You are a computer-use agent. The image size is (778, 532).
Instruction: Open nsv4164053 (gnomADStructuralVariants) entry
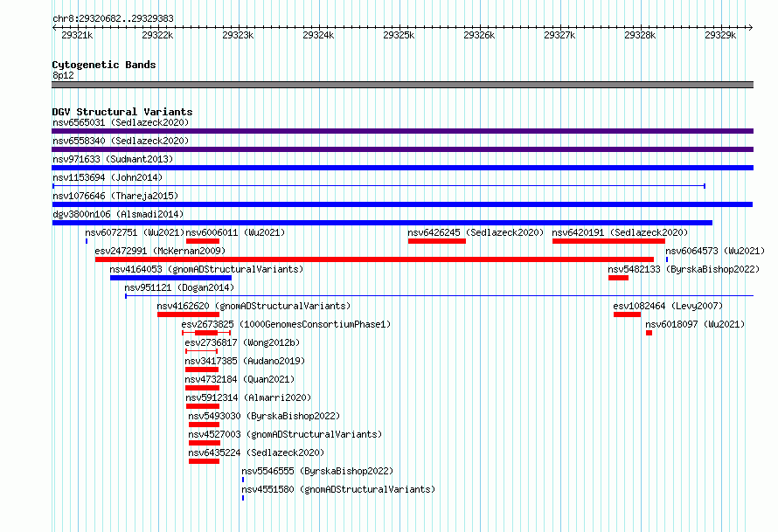pyautogui.click(x=206, y=269)
